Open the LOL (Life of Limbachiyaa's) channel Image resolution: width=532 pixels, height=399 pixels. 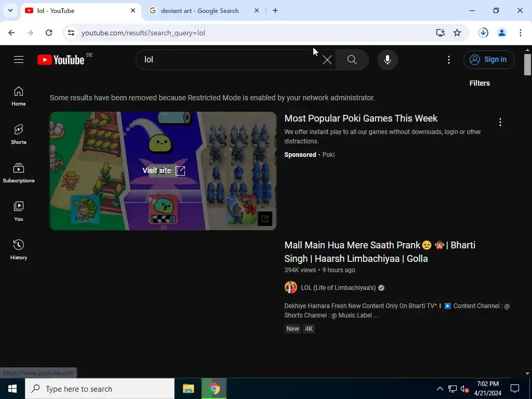pyautogui.click(x=338, y=288)
